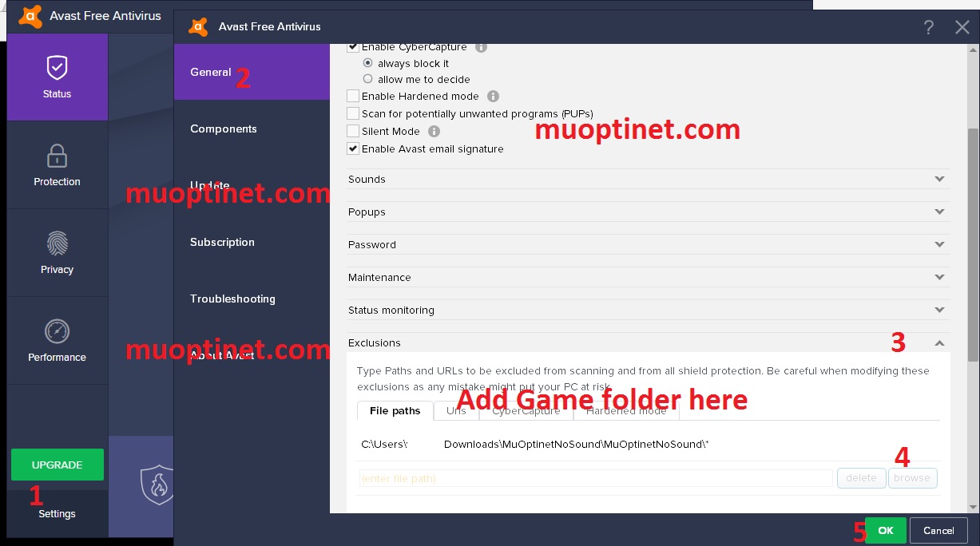This screenshot has width=980, height=546.
Task: Click the browse button
Action: pos(912,478)
